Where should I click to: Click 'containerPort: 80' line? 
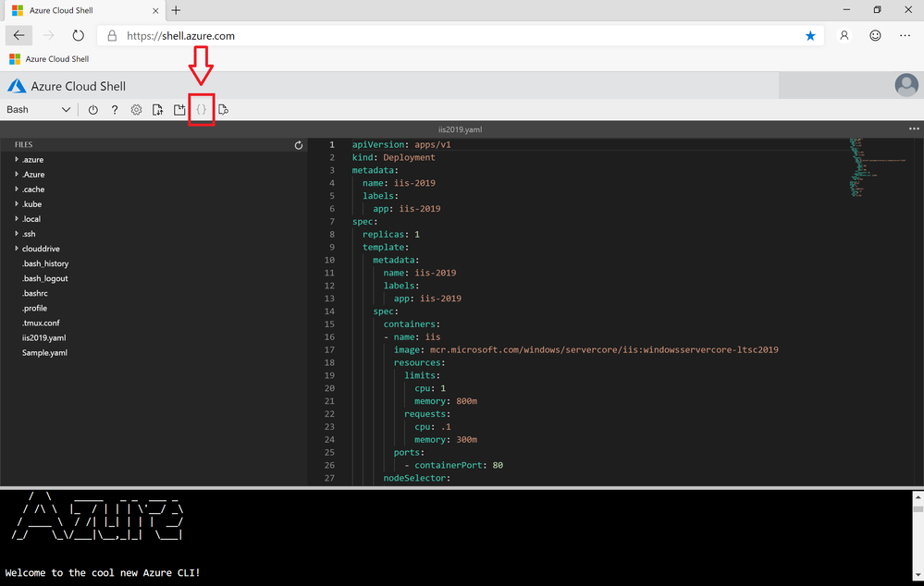coord(453,465)
